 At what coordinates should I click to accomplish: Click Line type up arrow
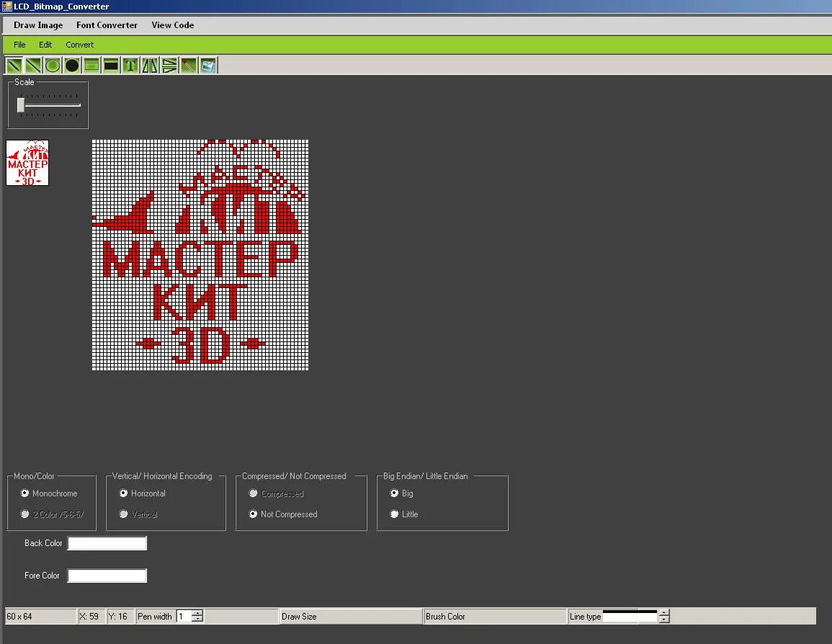pyautogui.click(x=663, y=613)
